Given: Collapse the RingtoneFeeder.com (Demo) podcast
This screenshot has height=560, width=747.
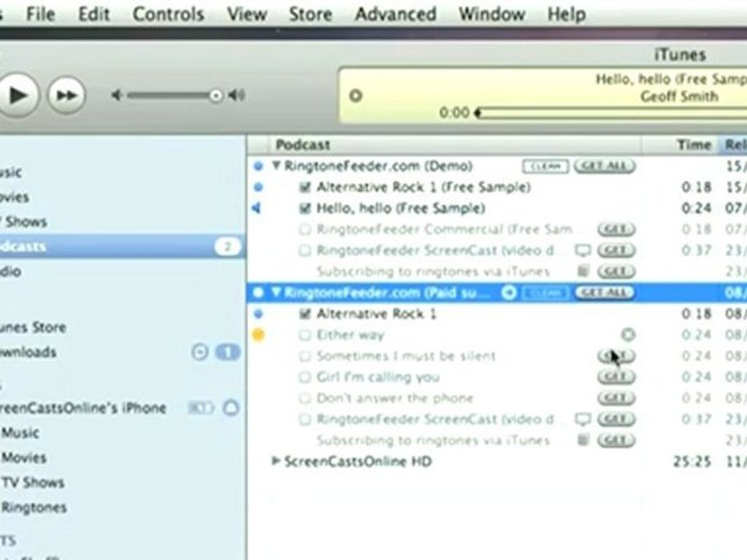Looking at the screenshot, I should (275, 165).
